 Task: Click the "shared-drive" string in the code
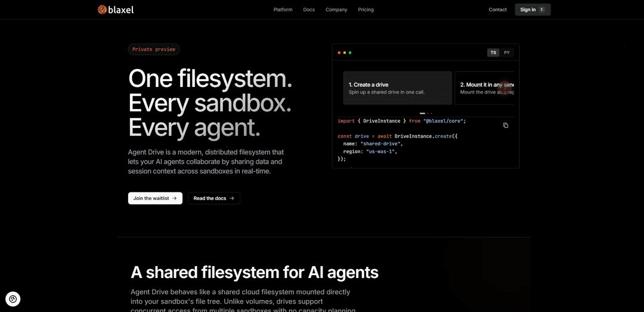382,143
